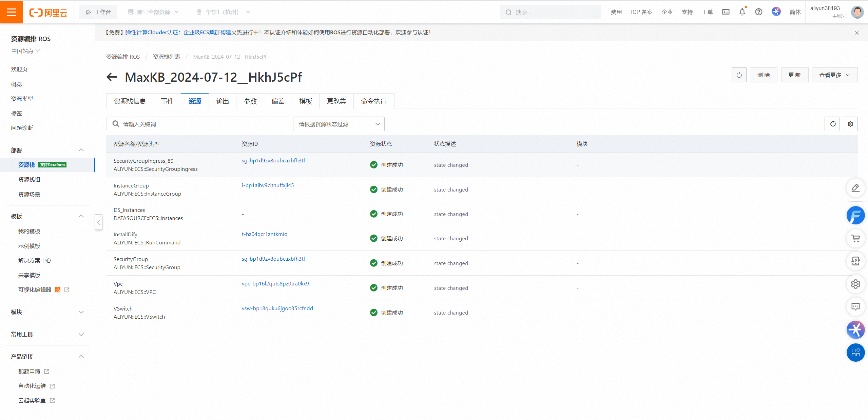Switch to the 参数 tab
Viewport: 868px width, 420px height.
(x=250, y=101)
